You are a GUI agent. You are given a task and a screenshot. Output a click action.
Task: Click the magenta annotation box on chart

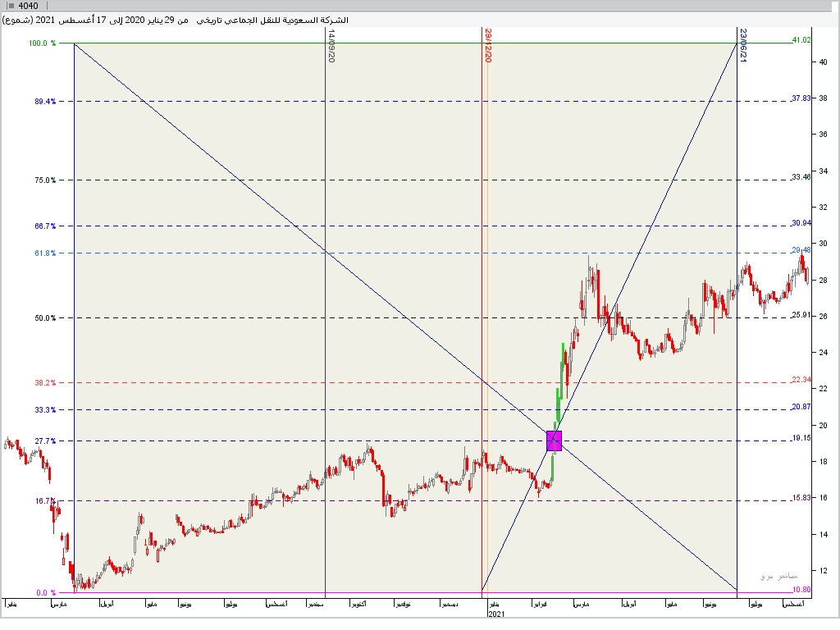(555, 441)
